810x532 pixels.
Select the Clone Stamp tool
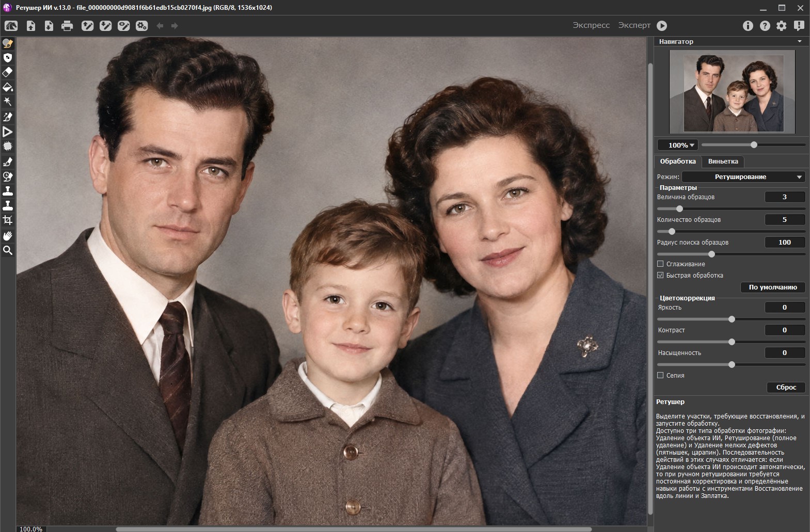8,191
